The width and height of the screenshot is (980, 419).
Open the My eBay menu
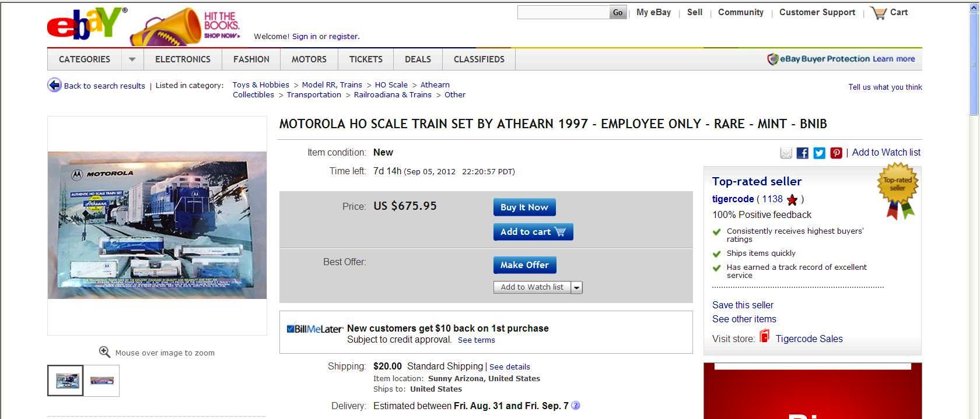pyautogui.click(x=653, y=12)
